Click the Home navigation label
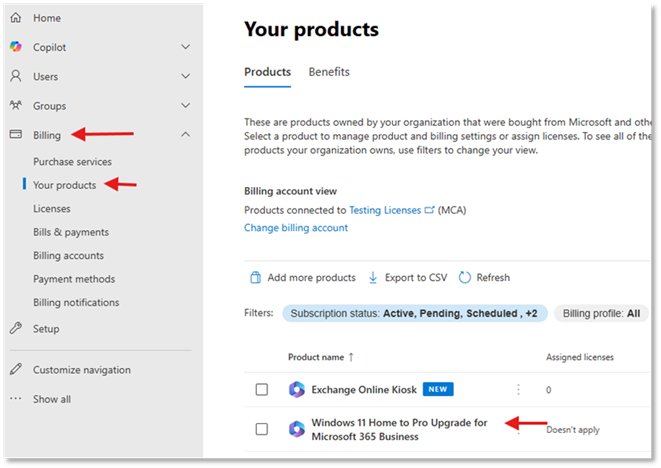This screenshot has height=468, width=661. [47, 18]
